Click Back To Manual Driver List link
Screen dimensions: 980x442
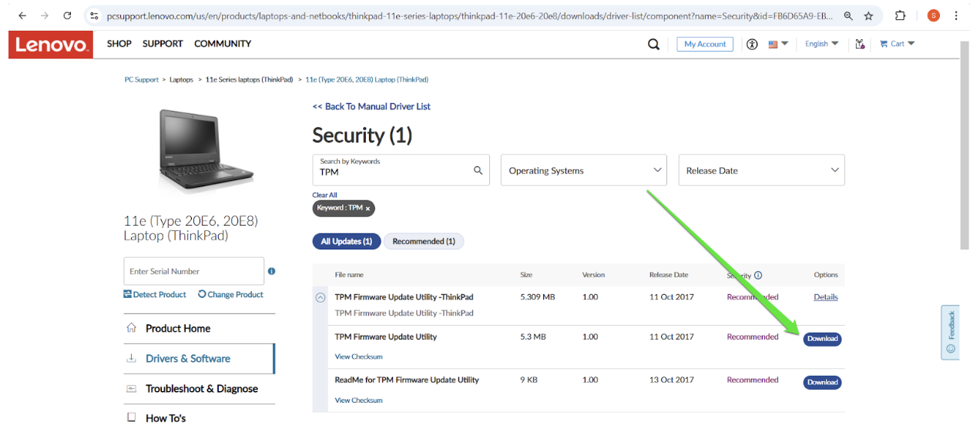371,106
